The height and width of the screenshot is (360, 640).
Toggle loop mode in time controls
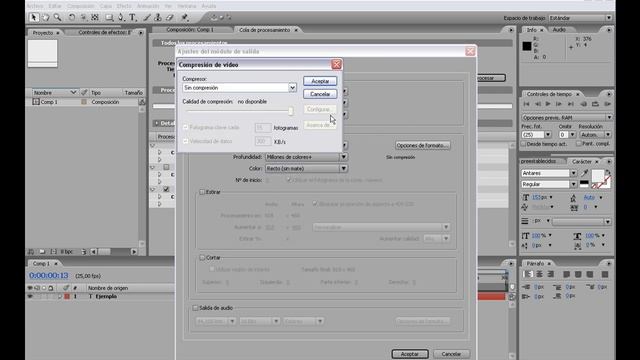click(595, 104)
